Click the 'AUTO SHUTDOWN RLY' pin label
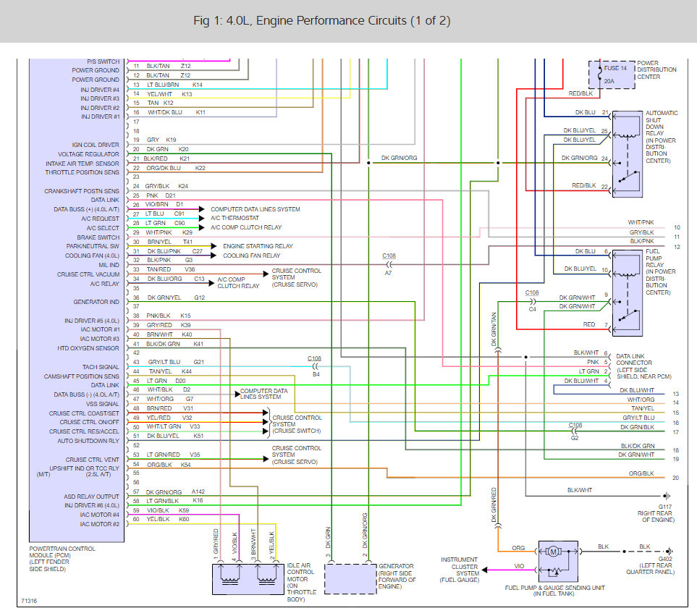This screenshot has height=616, width=697. pos(88,441)
